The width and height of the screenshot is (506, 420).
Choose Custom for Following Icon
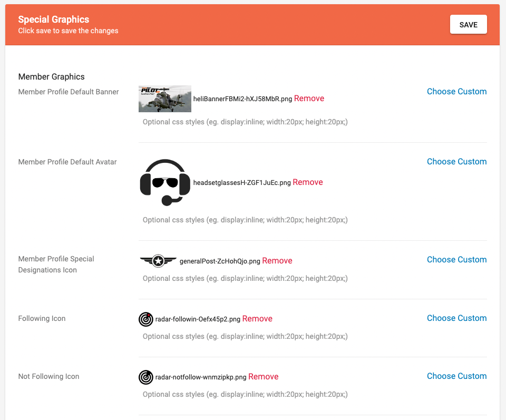click(456, 318)
